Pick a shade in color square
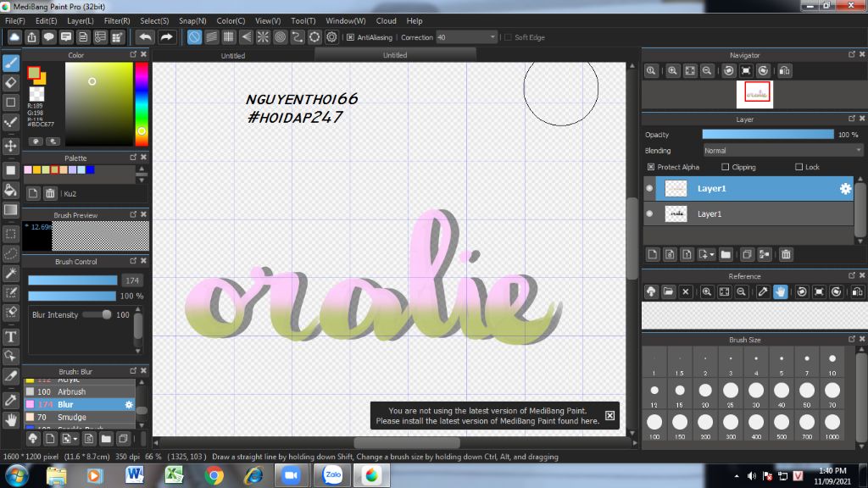The height and width of the screenshot is (488, 868). (99, 104)
